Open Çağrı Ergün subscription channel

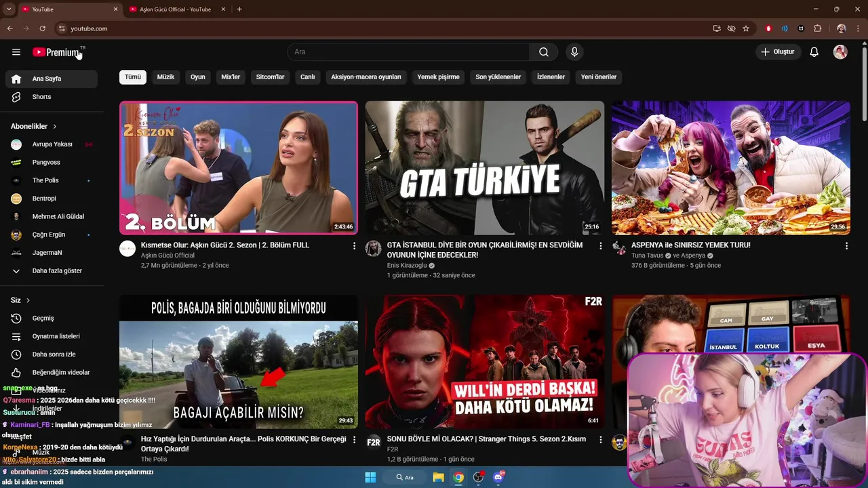(52, 235)
